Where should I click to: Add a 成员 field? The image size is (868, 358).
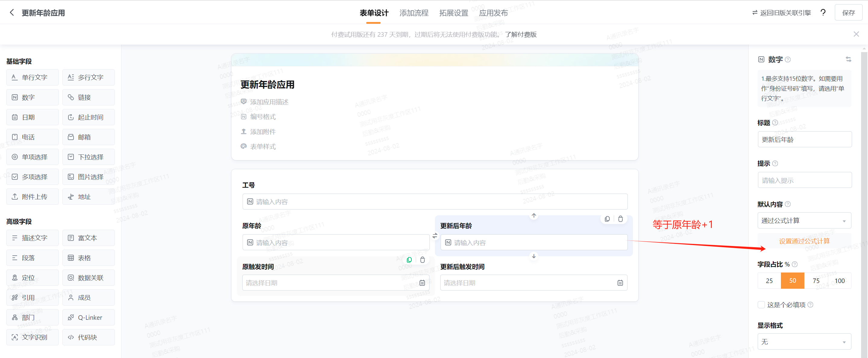[89, 298]
